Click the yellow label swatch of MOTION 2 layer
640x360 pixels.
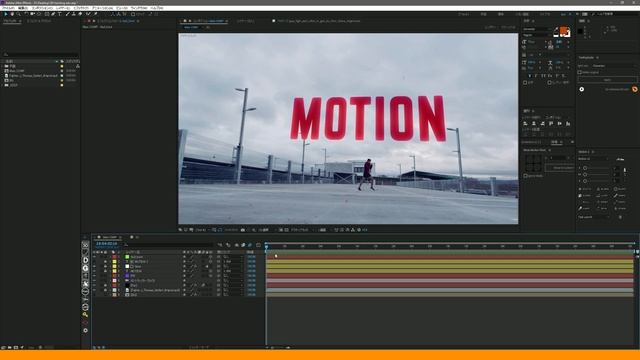coord(114,261)
